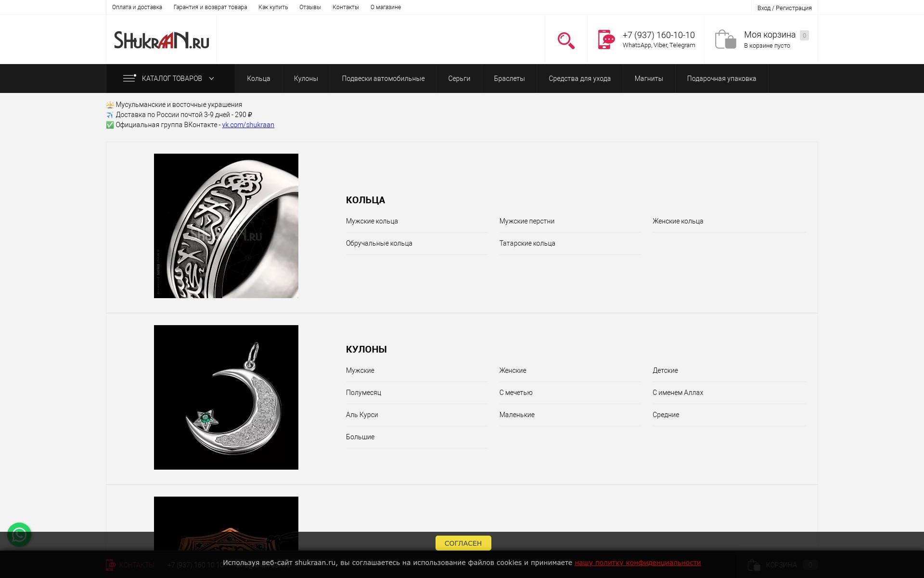
Task: Open Оплата и доставка page
Action: point(137,7)
